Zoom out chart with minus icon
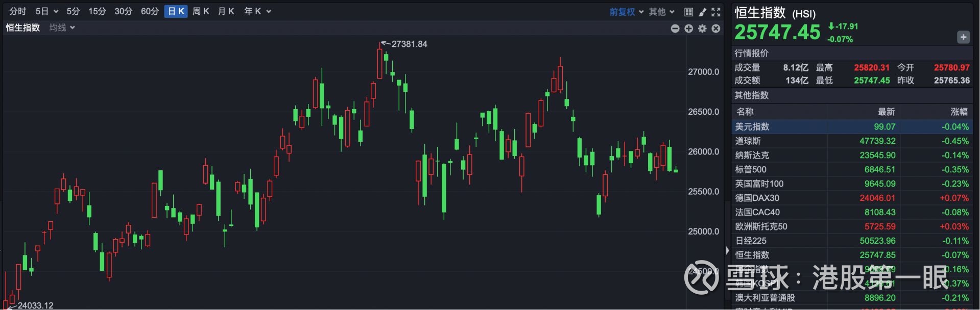980x310 pixels. [x=675, y=29]
